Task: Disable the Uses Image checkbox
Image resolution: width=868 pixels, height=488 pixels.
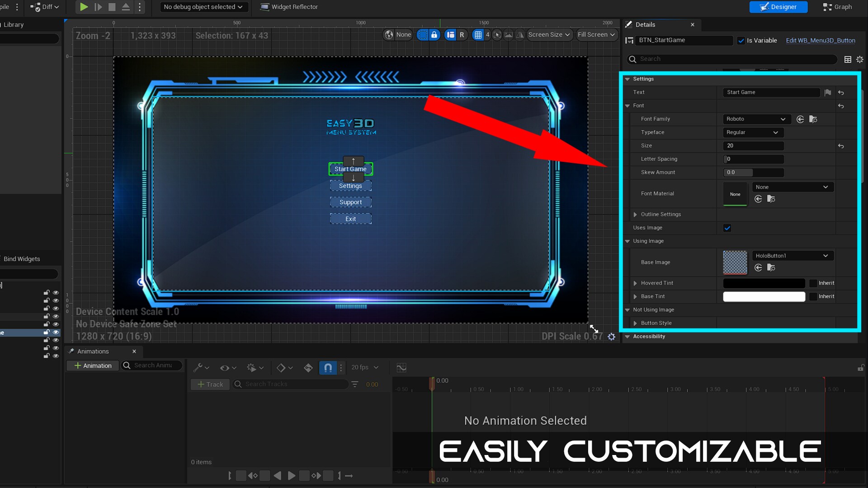Action: 727,228
